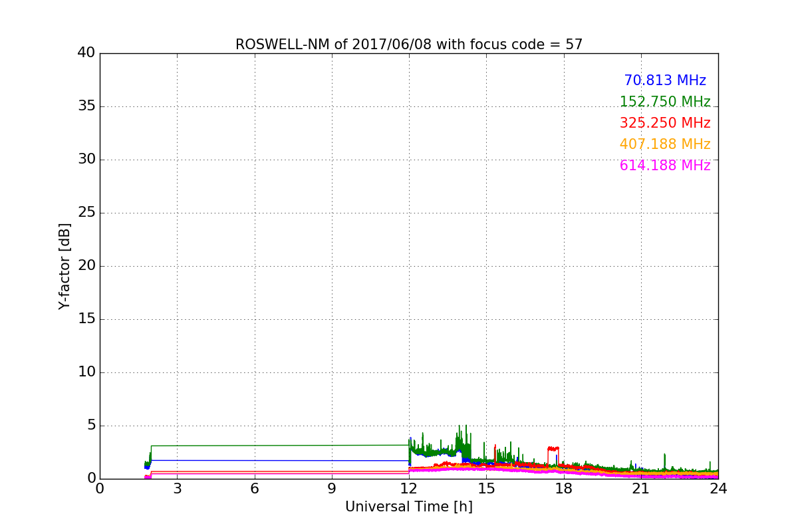Click the x-axis tick label 24
This screenshot has width=798, height=532.
(x=718, y=489)
